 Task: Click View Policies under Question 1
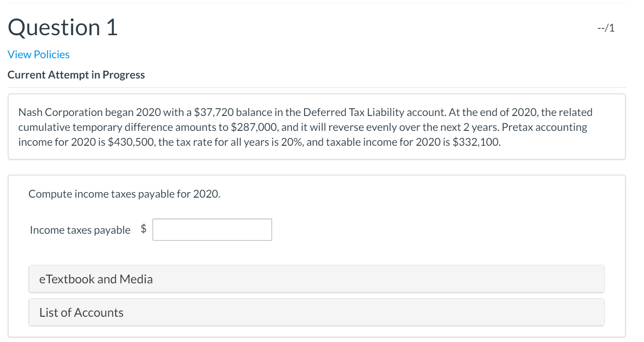[38, 54]
